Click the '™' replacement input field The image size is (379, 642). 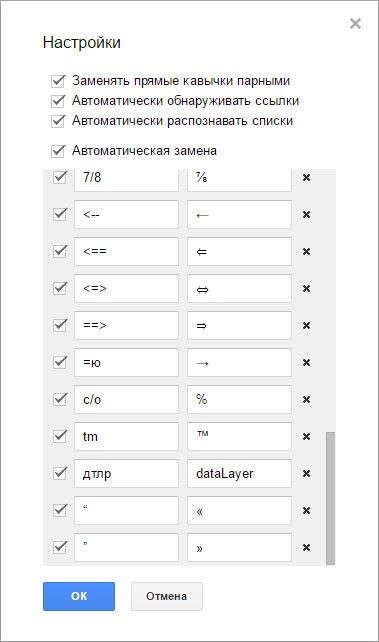[239, 436]
